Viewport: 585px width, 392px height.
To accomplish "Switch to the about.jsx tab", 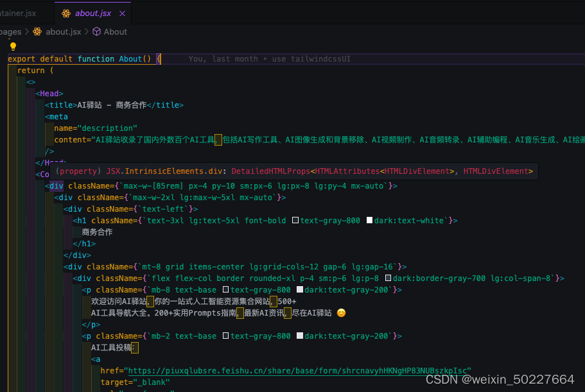I will coord(92,13).
